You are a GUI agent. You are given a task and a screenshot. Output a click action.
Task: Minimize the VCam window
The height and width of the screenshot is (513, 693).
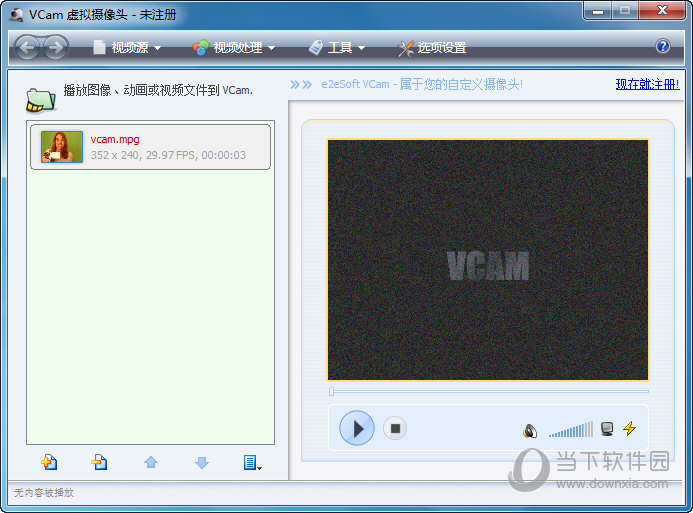598,11
